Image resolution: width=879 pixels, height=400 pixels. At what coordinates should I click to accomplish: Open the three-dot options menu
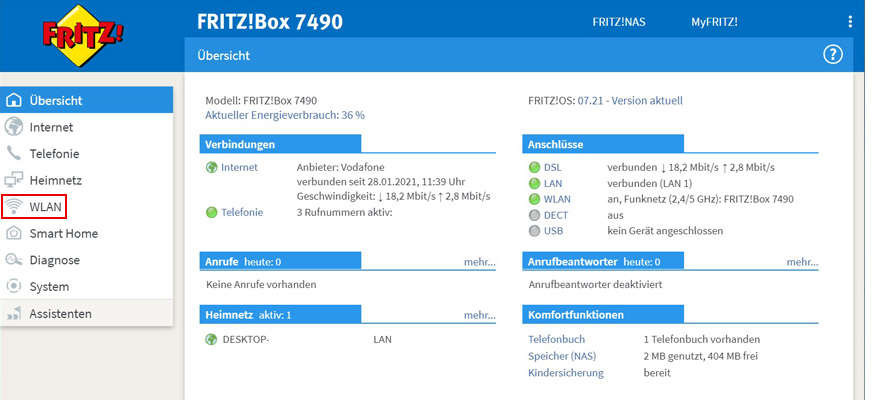coord(850,22)
